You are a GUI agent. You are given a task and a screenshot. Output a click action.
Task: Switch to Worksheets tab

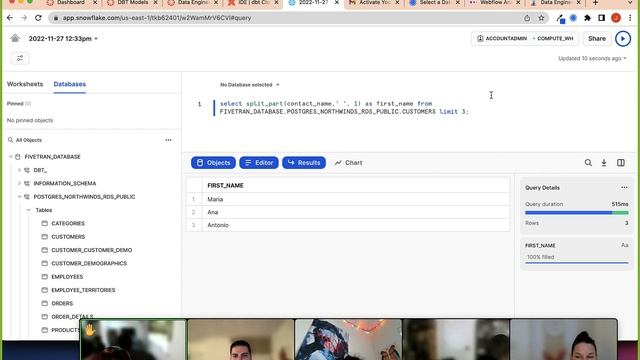click(x=25, y=84)
